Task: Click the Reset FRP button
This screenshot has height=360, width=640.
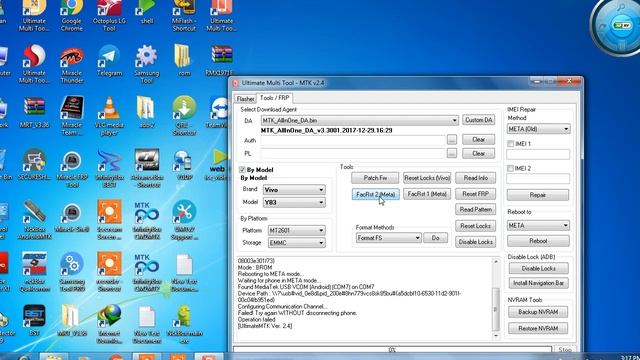Action: 476,194
